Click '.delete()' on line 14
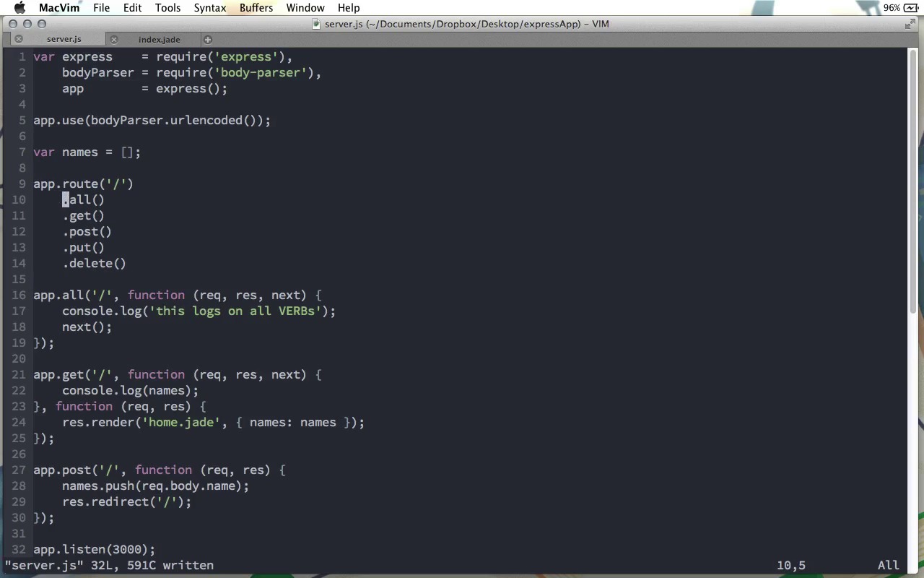This screenshot has height=578, width=924. [x=95, y=263]
